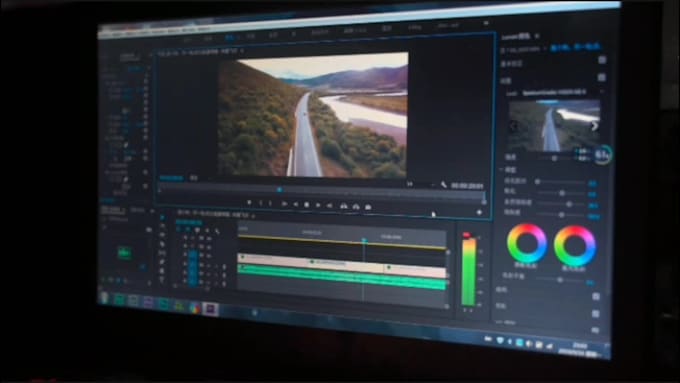Image resolution: width=680 pixels, height=383 pixels.
Task: Toggle Creative section checkbox in Lumetri
Action: click(x=602, y=78)
